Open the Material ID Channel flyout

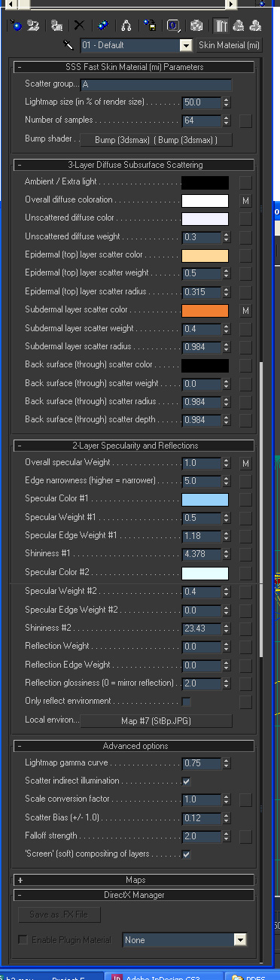pos(173,26)
